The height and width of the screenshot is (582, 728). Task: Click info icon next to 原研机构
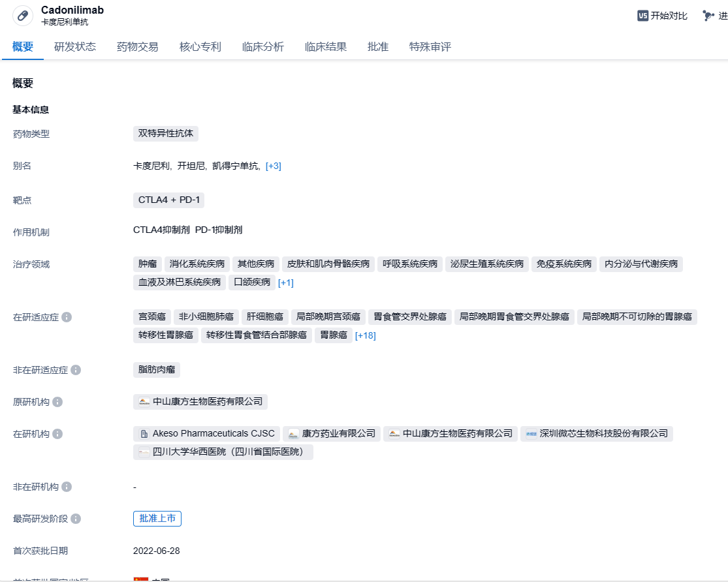[x=57, y=402]
